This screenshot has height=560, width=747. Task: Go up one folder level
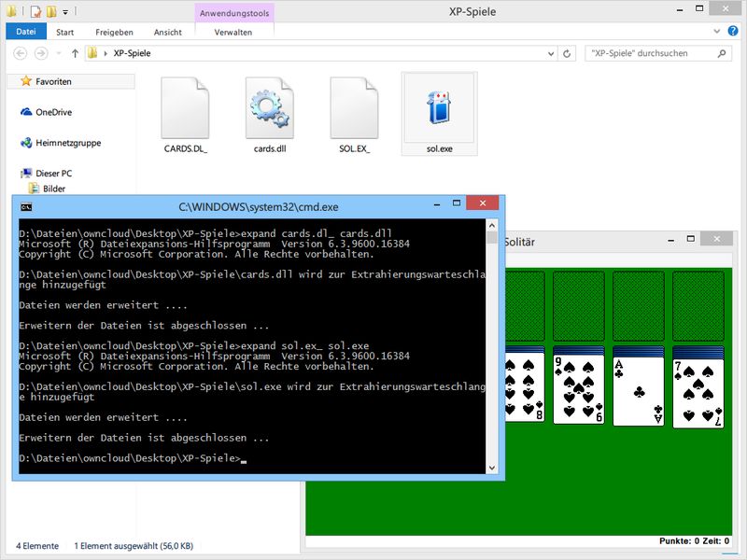click(75, 53)
